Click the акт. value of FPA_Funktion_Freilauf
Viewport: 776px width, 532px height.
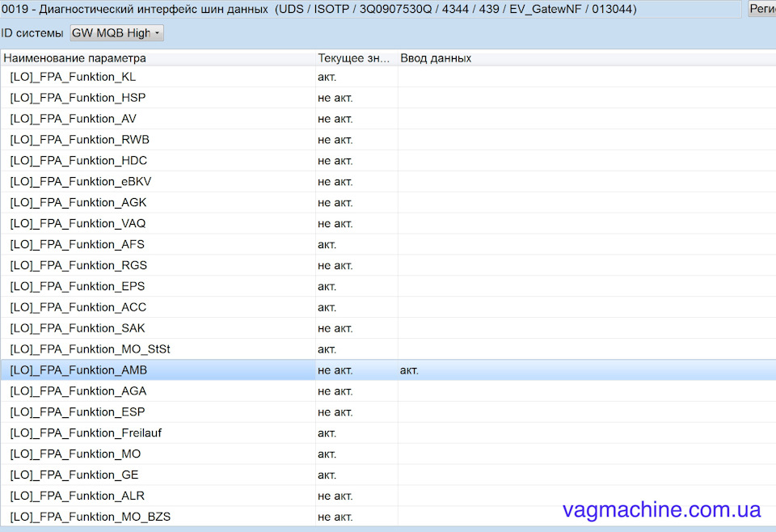pyautogui.click(x=327, y=433)
